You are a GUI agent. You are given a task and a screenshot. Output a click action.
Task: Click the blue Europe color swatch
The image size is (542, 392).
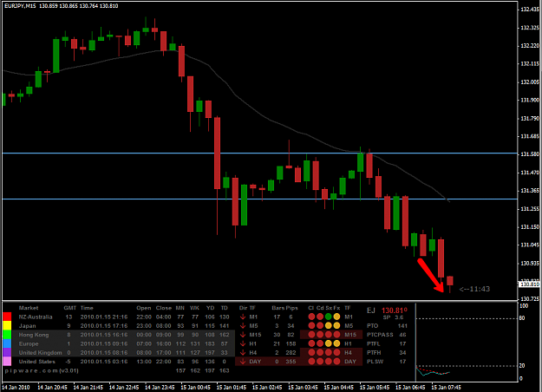point(7,343)
